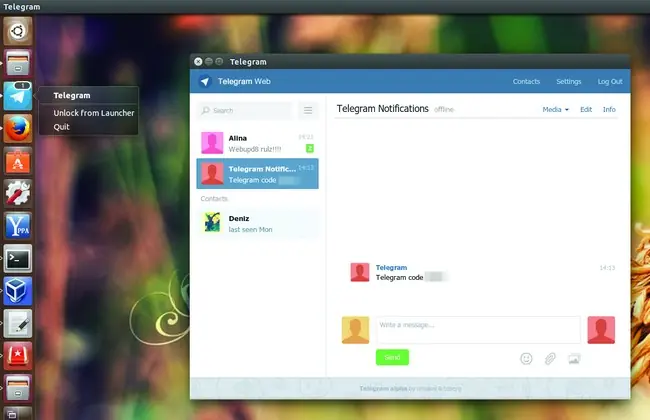Launch VirtualBox cube icon
This screenshot has width=650, height=420.
(x=18, y=291)
